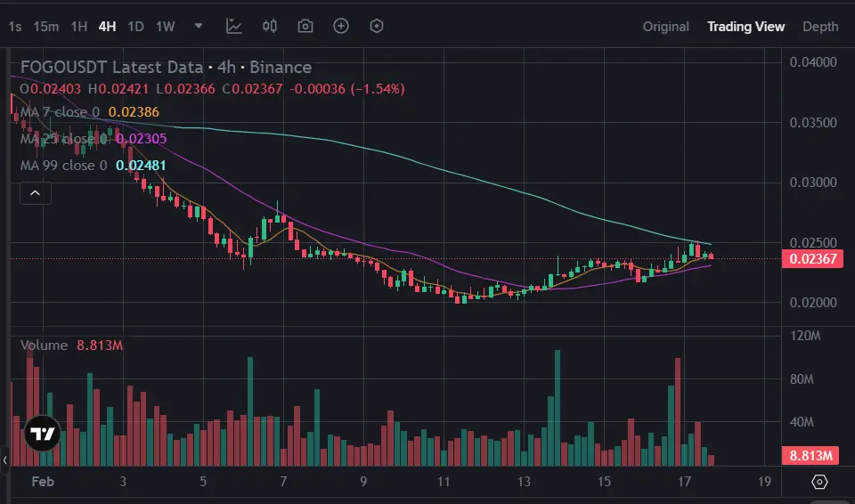Click the 0.03000 price axis label

click(813, 183)
